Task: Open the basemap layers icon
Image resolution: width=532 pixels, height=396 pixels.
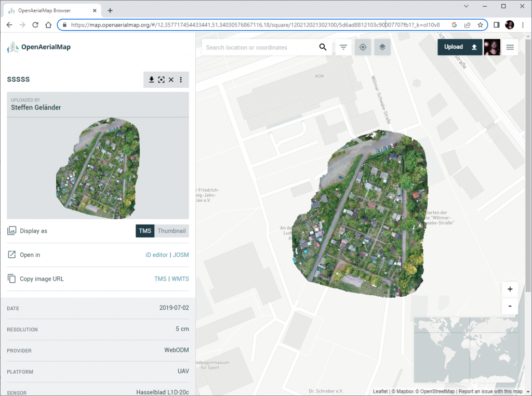Action: tap(382, 47)
